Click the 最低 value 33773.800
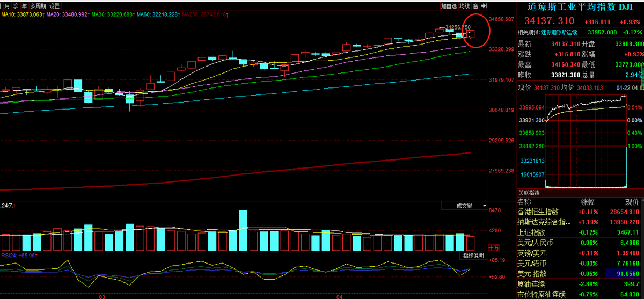The height and width of the screenshot is (299, 644). (x=630, y=64)
